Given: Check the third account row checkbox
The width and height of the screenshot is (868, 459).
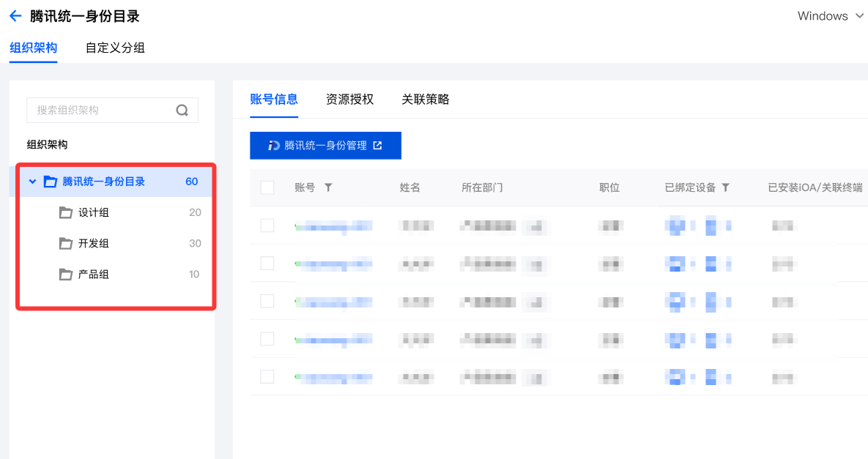Looking at the screenshot, I should click(267, 301).
